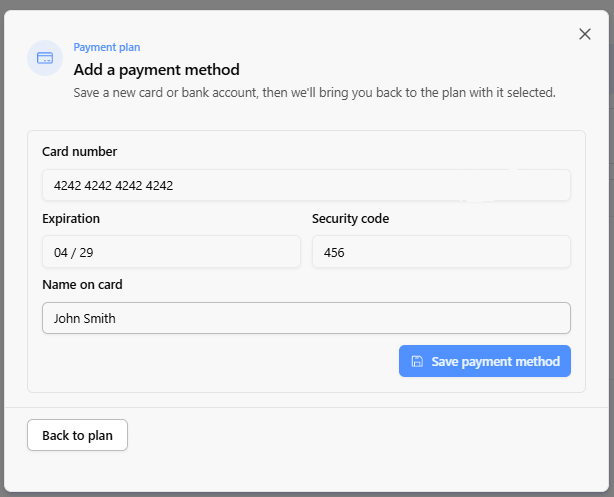Click the Card number label

click(79, 152)
